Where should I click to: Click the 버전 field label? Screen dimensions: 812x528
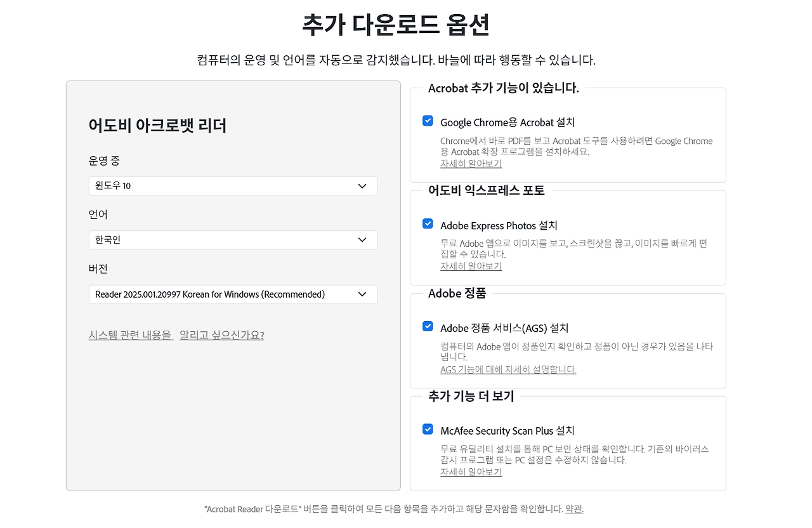[98, 268]
